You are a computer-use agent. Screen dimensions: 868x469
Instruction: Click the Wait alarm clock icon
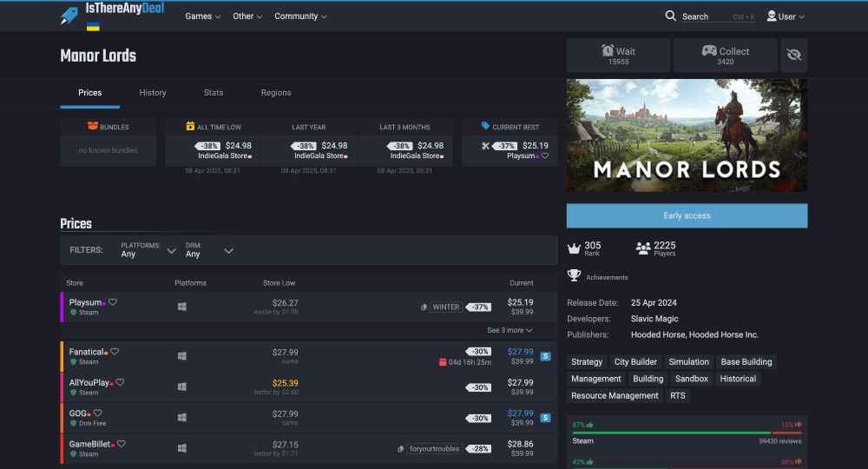click(x=608, y=50)
